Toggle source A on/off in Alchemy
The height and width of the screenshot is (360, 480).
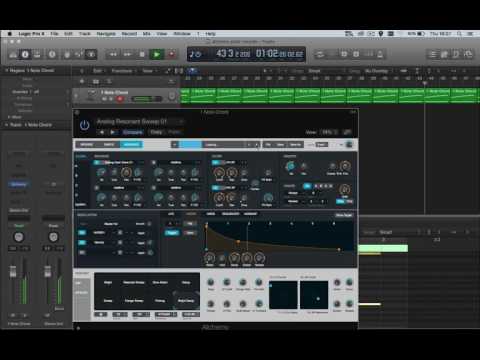pos(97,163)
